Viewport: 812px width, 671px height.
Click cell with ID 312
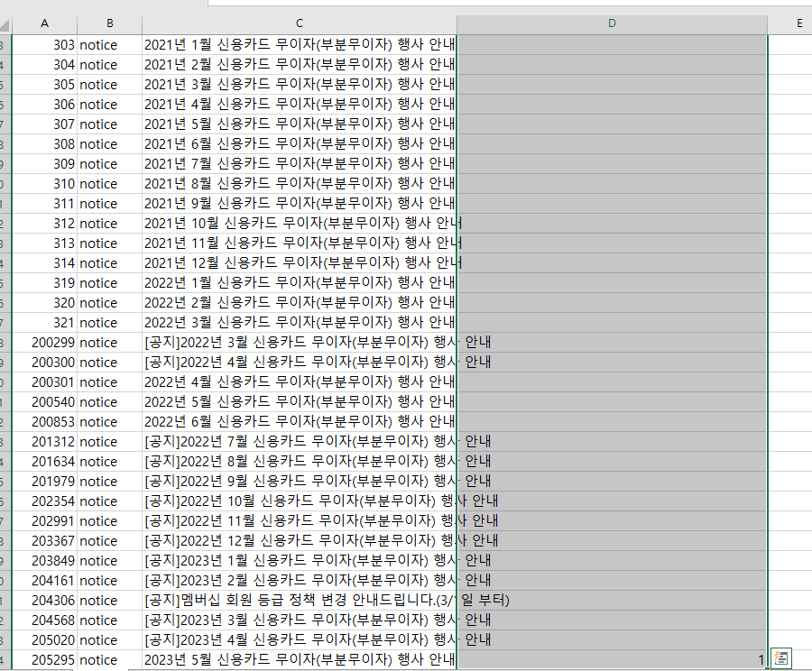point(44,224)
